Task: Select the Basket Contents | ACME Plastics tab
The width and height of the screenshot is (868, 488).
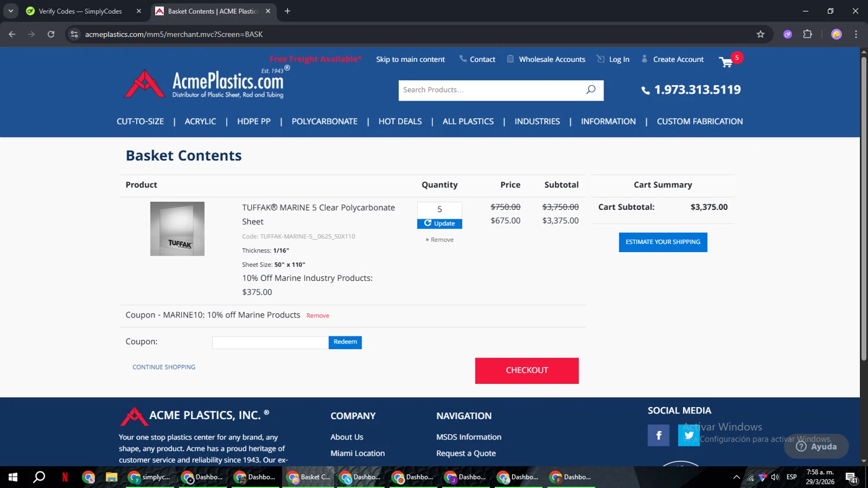Action: pos(213,11)
